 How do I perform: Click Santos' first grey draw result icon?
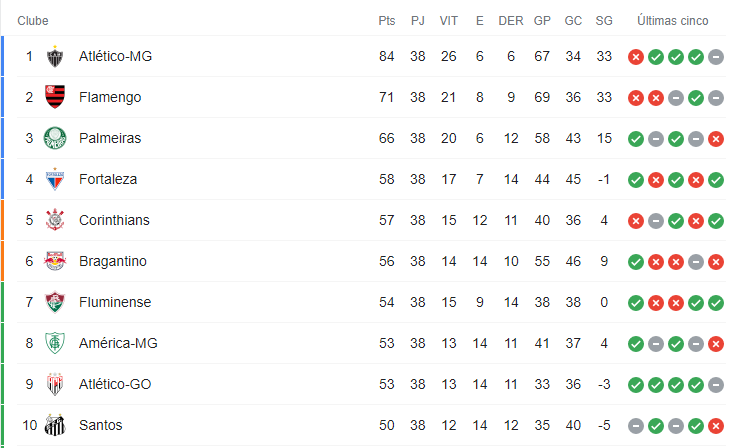coord(636,426)
